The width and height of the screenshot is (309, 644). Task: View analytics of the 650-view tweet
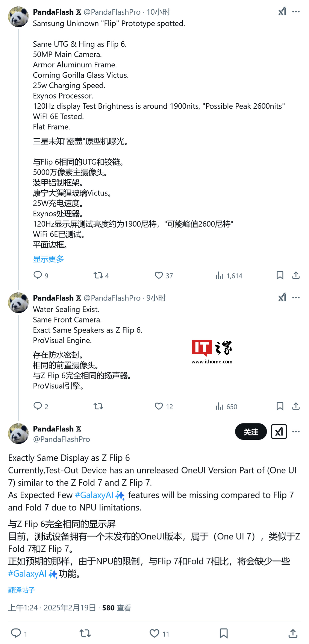[x=226, y=406]
